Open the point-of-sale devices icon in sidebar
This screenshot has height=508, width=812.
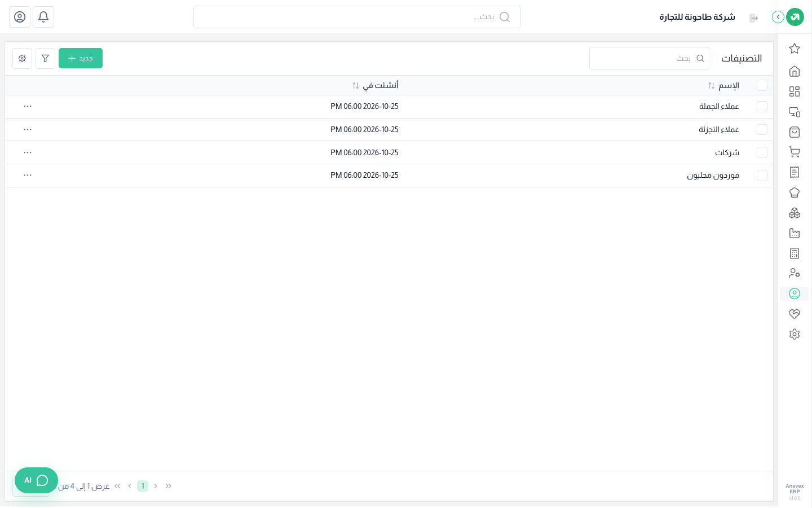[795, 112]
